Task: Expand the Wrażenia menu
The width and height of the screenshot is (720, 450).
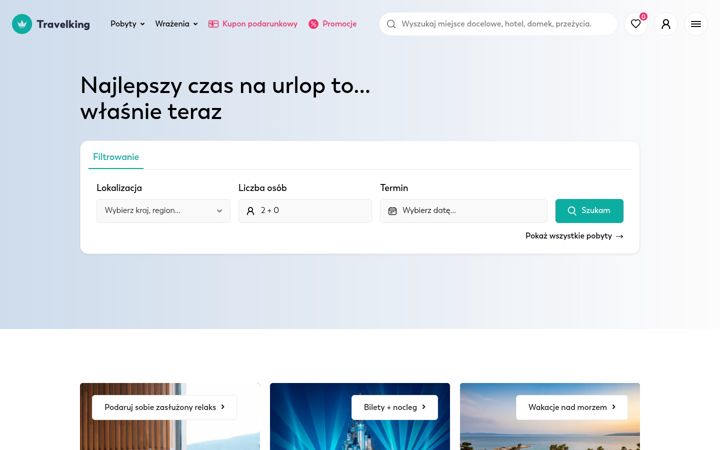Action: [x=176, y=24]
